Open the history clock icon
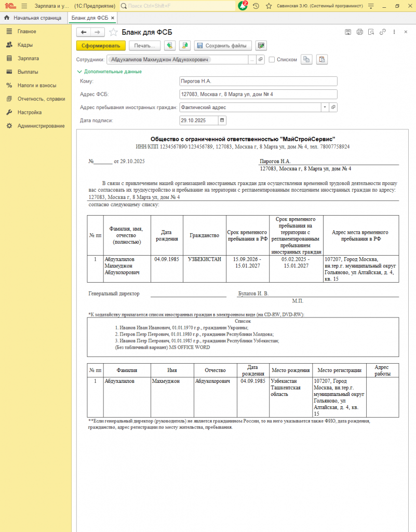 coord(256,6)
